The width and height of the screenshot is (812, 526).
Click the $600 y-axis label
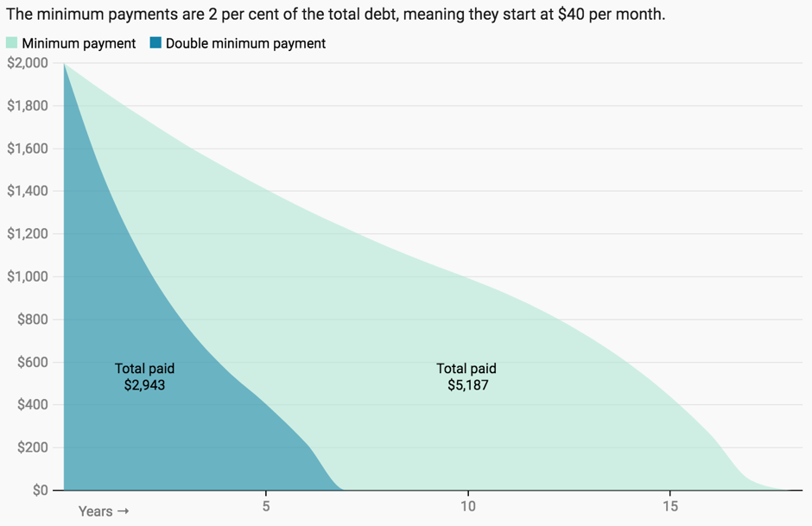(33, 362)
